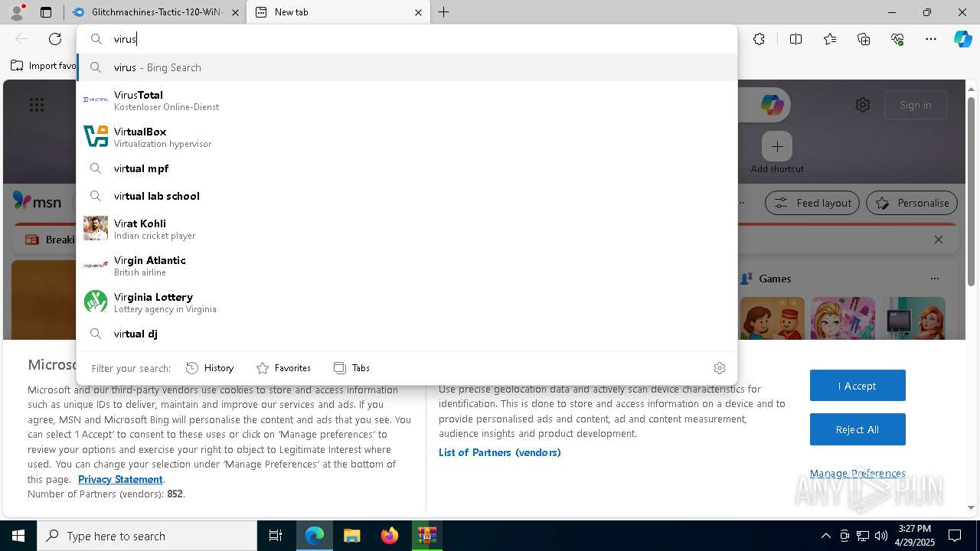This screenshot has height=551, width=980.
Task: Select the virtual dj suggestion
Action: 407,334
